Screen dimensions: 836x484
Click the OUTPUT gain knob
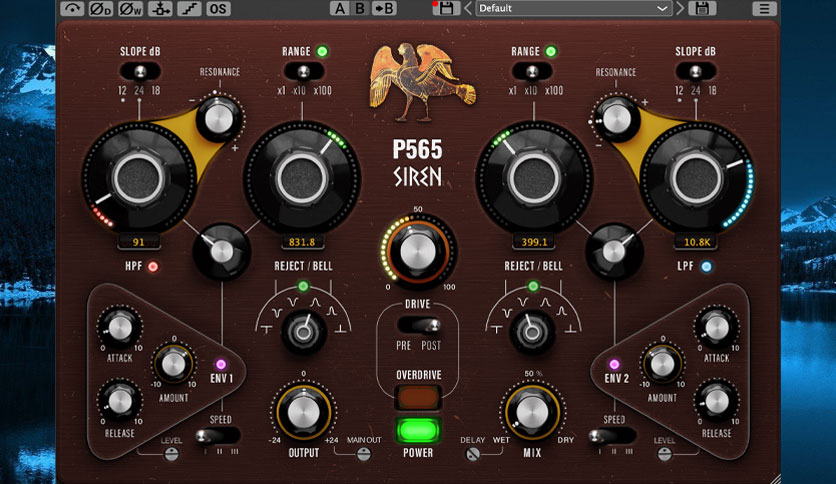tap(303, 413)
